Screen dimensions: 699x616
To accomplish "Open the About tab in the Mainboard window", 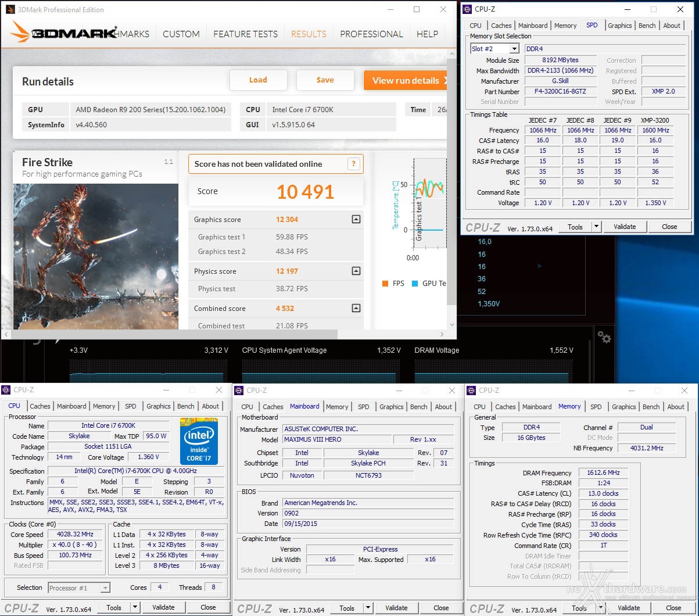I will tap(443, 407).
